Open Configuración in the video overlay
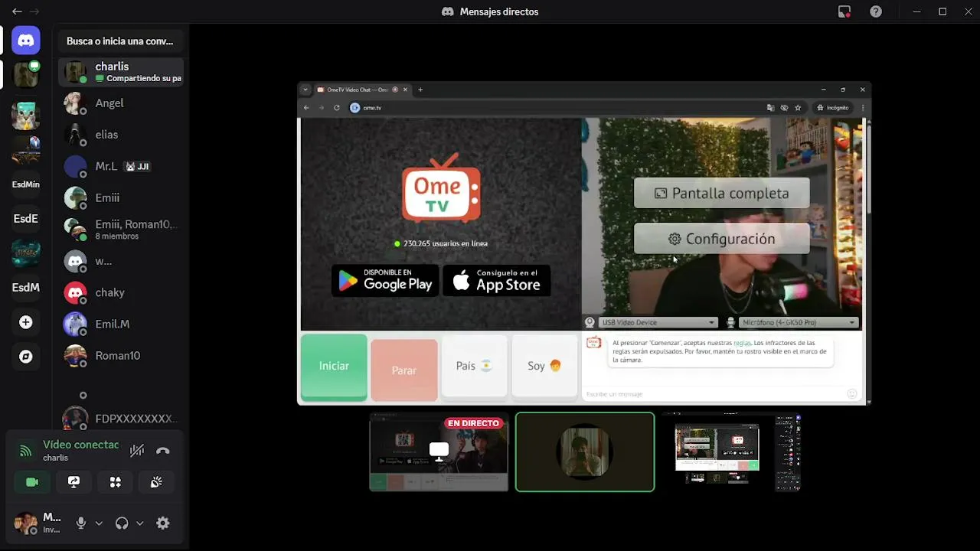This screenshot has width=980, height=551. pos(722,239)
